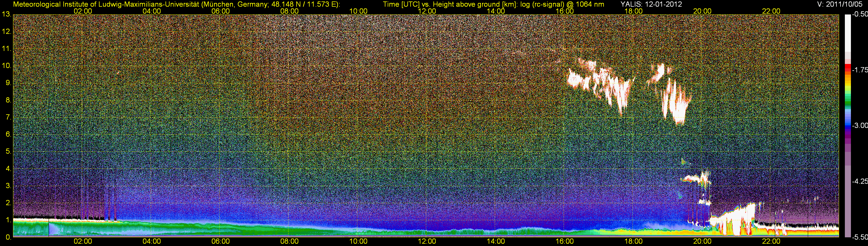Select the -0.50 value on the color scale
Viewport: 868px width, 246px height.
tap(860, 14)
